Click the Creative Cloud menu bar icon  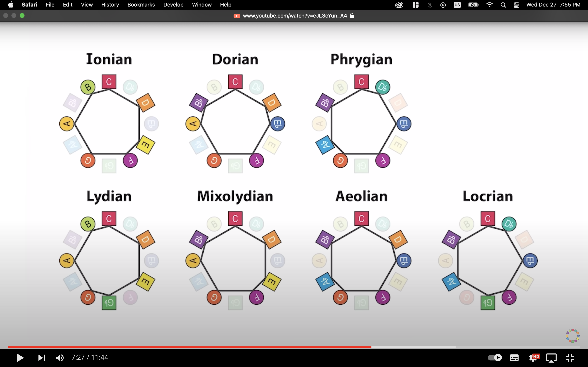pos(399,5)
